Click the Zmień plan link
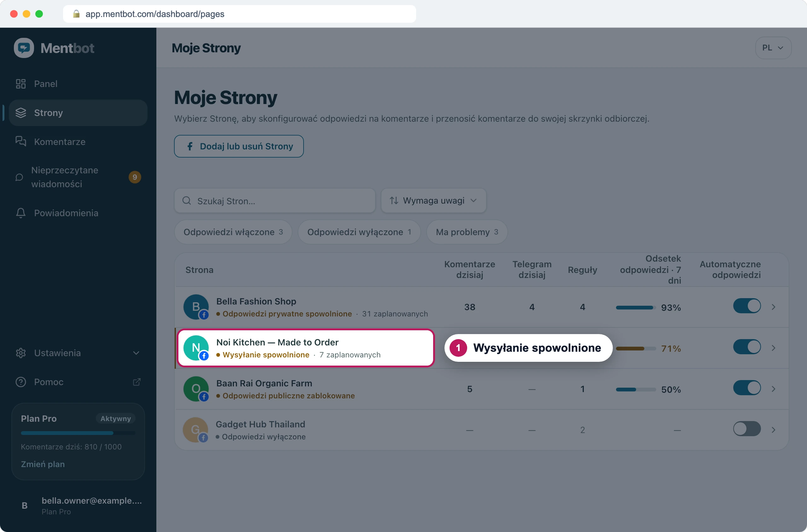Screen dimensions: 807x532 [x=43, y=464]
